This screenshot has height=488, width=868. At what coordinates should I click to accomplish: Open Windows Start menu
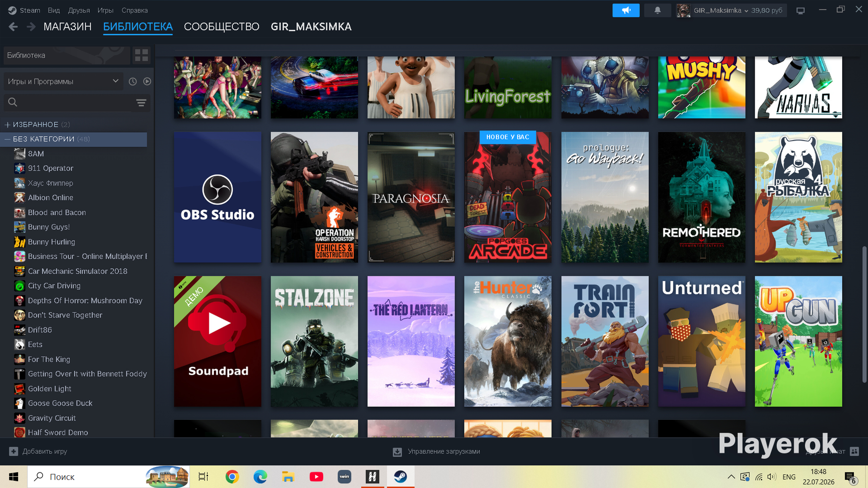click(x=14, y=477)
